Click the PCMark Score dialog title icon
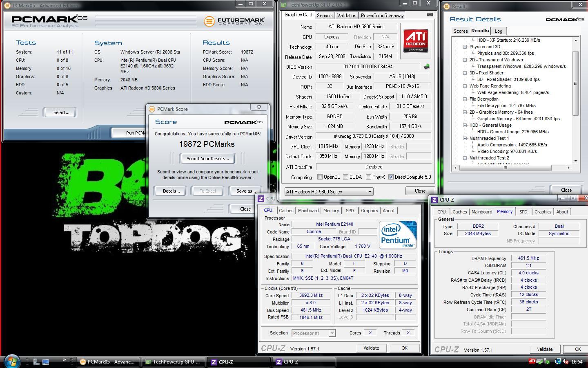 point(152,109)
